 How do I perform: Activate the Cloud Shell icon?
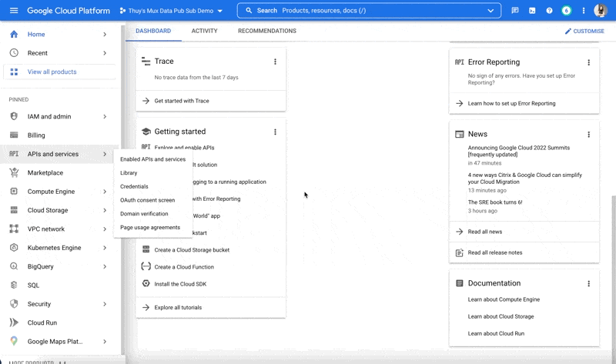(x=532, y=11)
